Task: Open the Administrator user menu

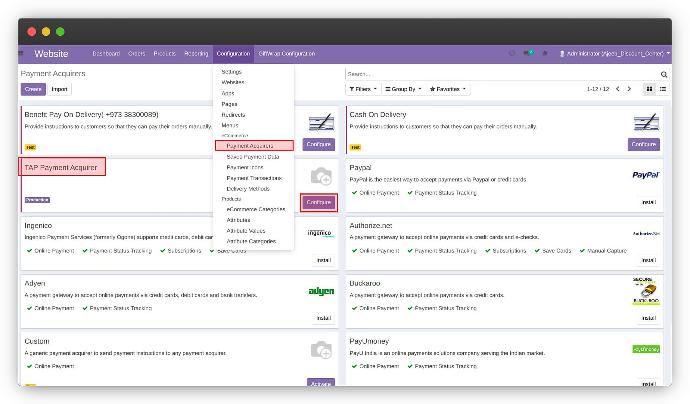Action: point(611,53)
